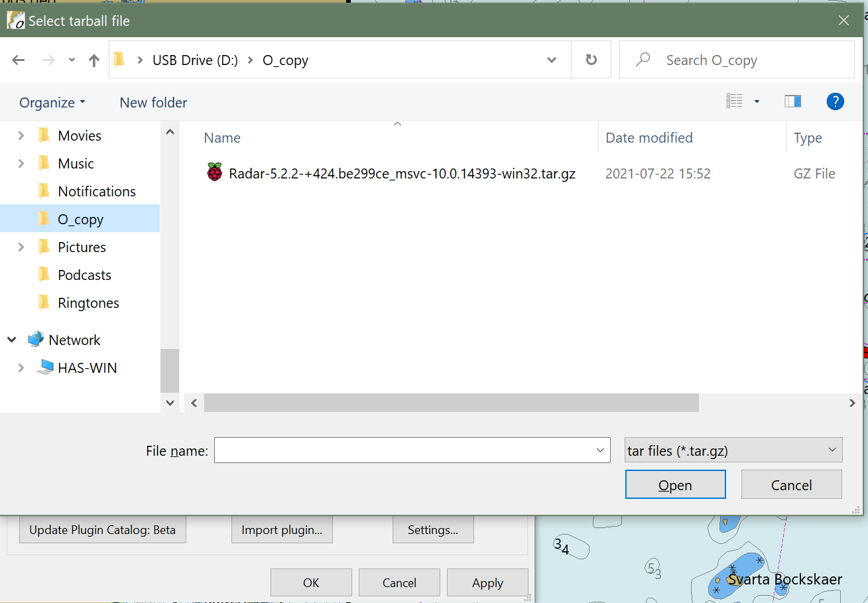Click the folder icon in the address bar
The height and width of the screenshot is (603, 868).
119,59
